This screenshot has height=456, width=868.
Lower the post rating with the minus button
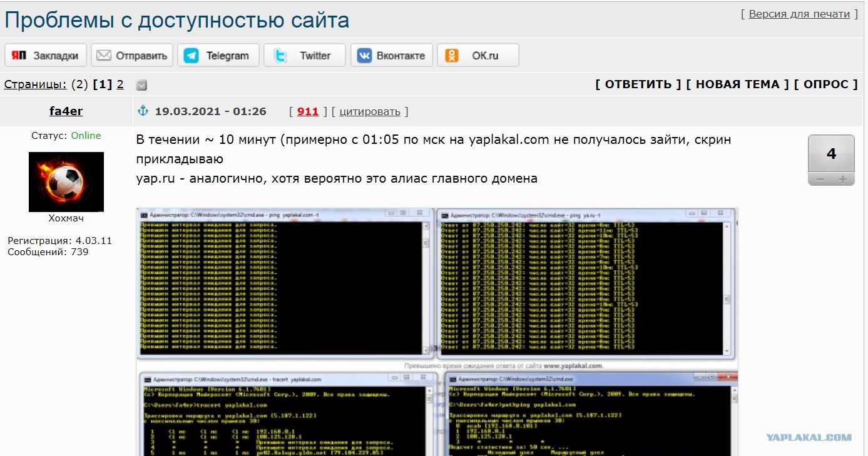820,179
